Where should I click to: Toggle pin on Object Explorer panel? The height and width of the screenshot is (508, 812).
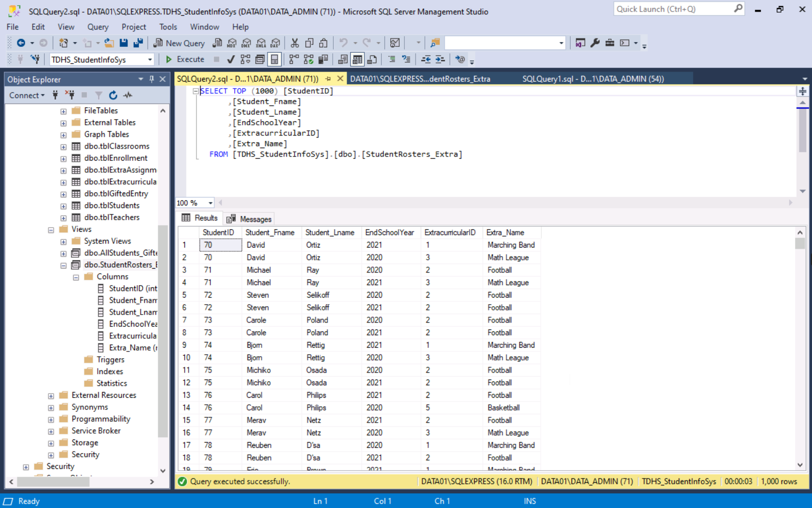pyautogui.click(x=152, y=79)
